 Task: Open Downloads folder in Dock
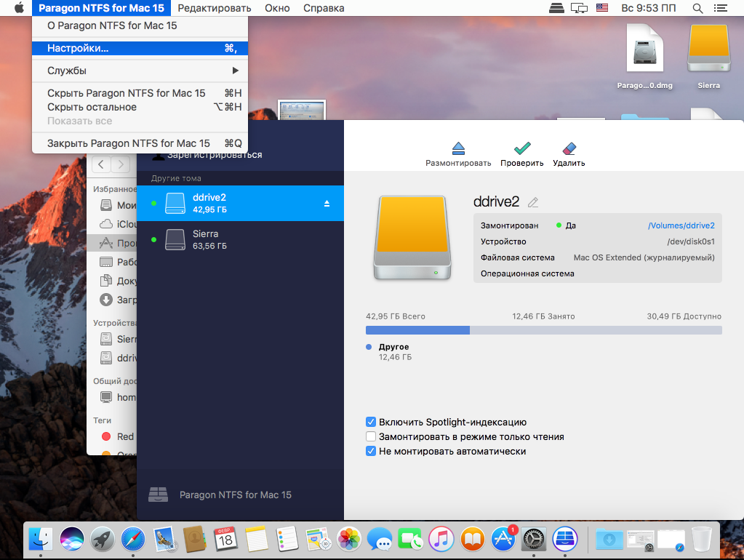(x=609, y=539)
